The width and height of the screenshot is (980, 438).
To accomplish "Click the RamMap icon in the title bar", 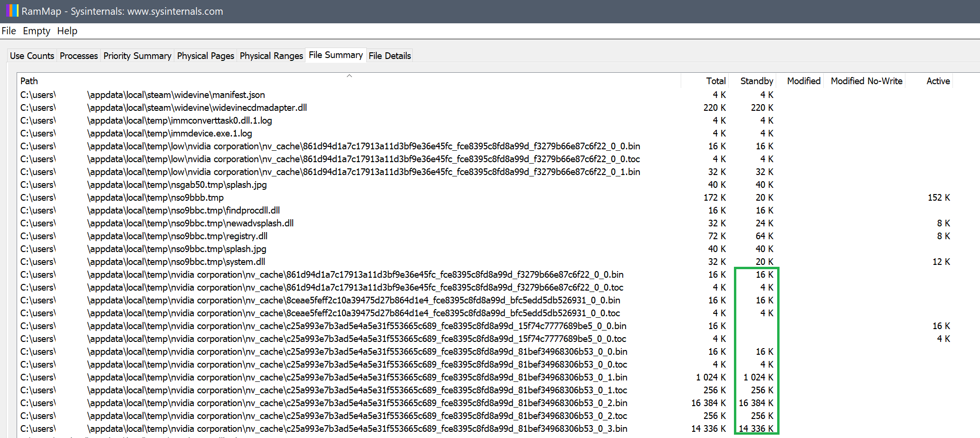I will [13, 11].
